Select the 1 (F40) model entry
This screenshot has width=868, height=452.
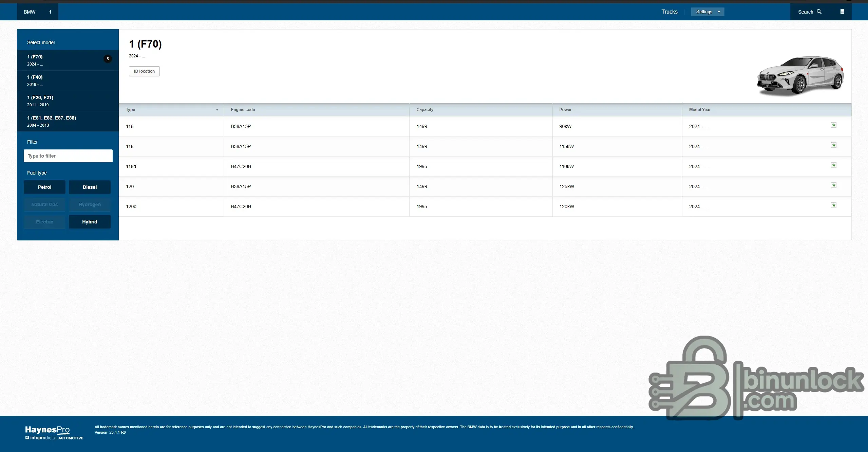pyautogui.click(x=68, y=80)
